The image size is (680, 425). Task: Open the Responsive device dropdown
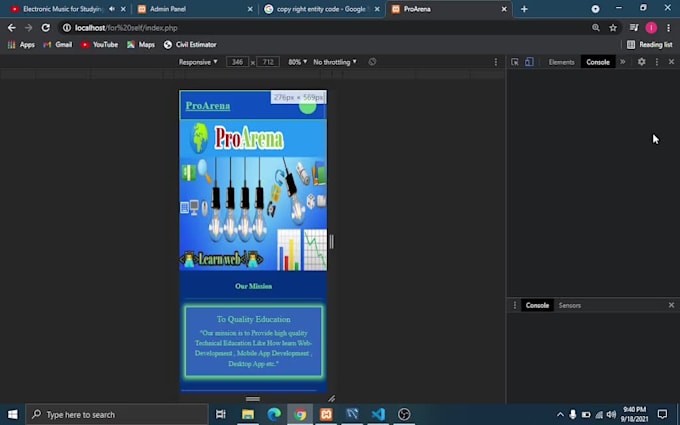(x=198, y=62)
